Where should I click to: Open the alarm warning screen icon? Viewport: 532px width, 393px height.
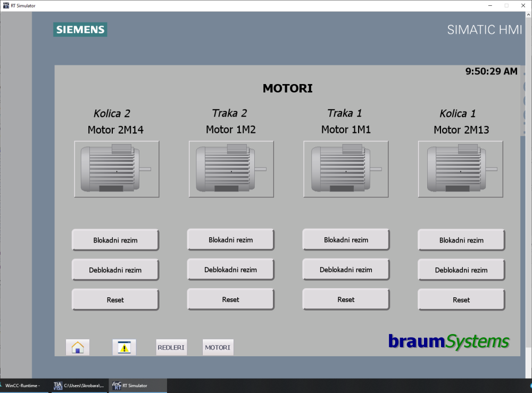124,347
